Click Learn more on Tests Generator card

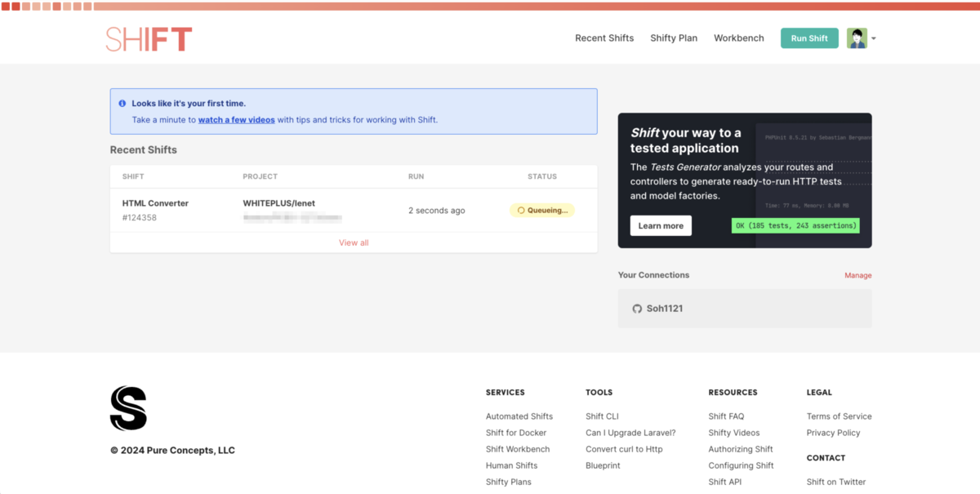click(x=661, y=226)
